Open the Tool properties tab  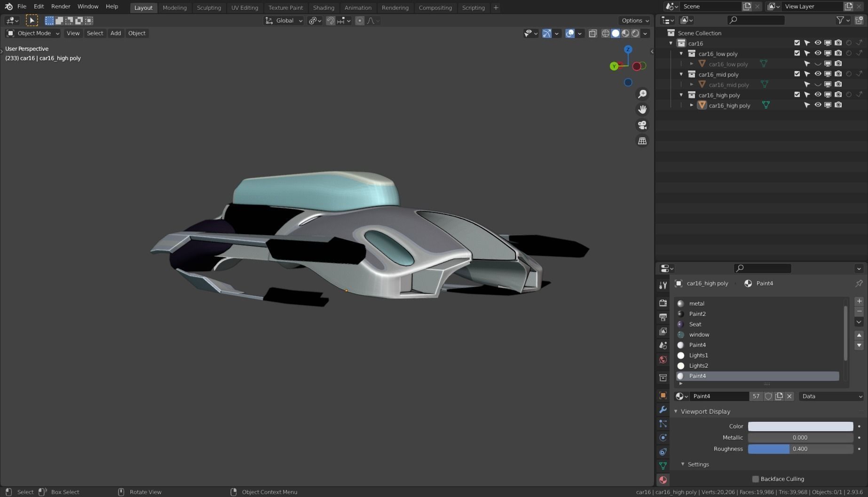click(663, 285)
